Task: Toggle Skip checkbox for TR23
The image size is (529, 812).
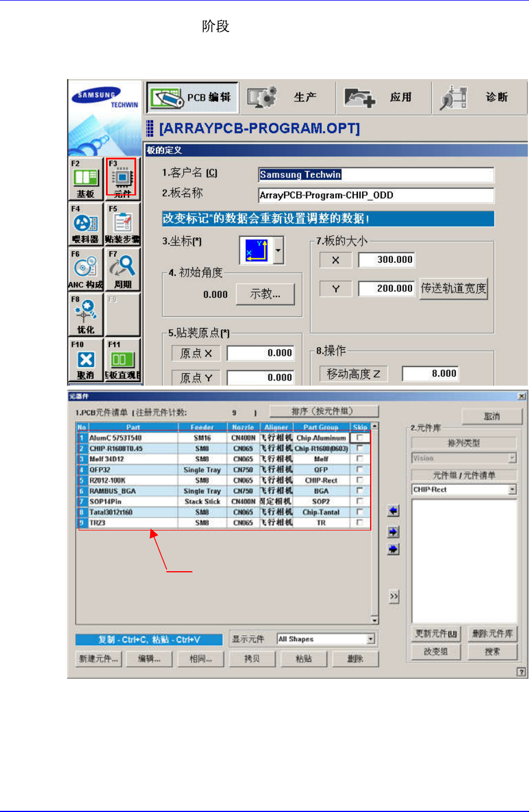Action: click(360, 522)
